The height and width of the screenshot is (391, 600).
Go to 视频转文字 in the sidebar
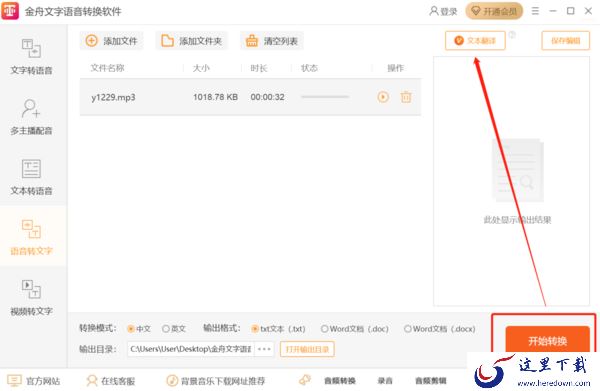[31, 298]
